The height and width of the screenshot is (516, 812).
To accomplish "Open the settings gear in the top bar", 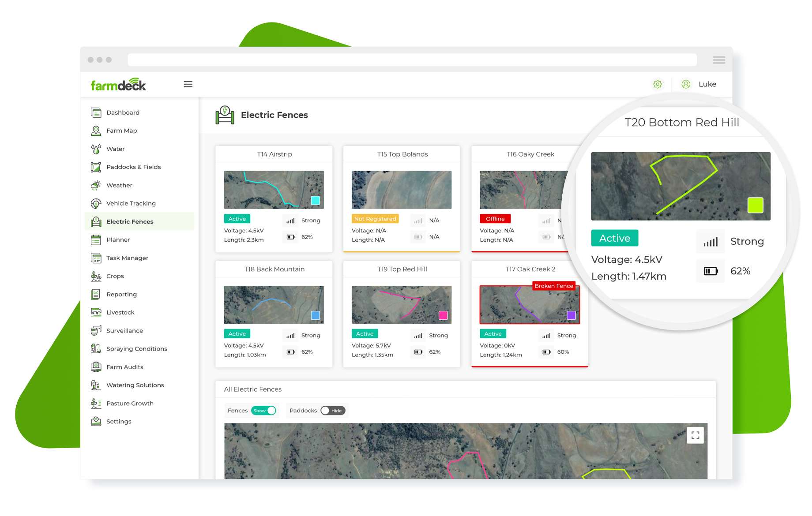I will [x=658, y=84].
